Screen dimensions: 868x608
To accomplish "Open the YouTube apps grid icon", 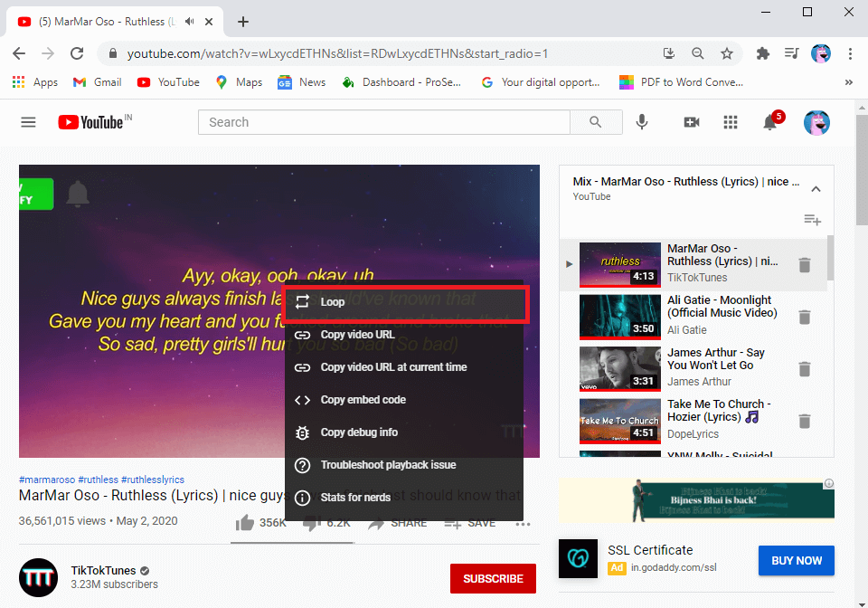I will point(731,122).
